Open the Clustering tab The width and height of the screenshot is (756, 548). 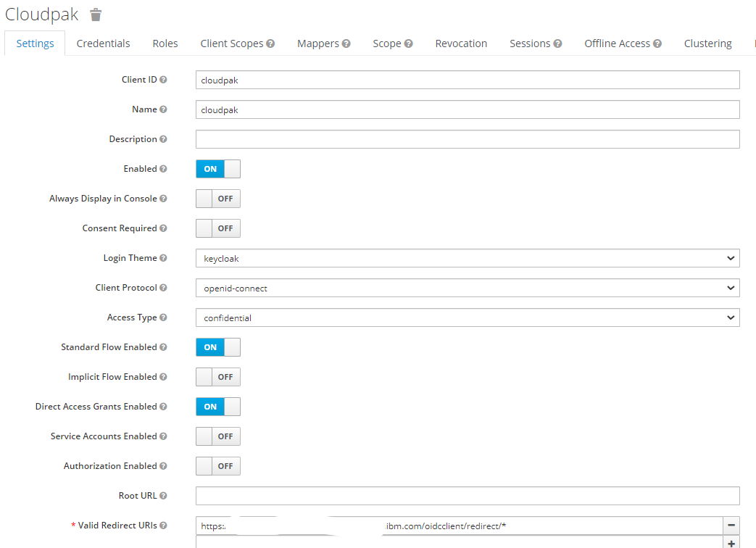(x=707, y=43)
